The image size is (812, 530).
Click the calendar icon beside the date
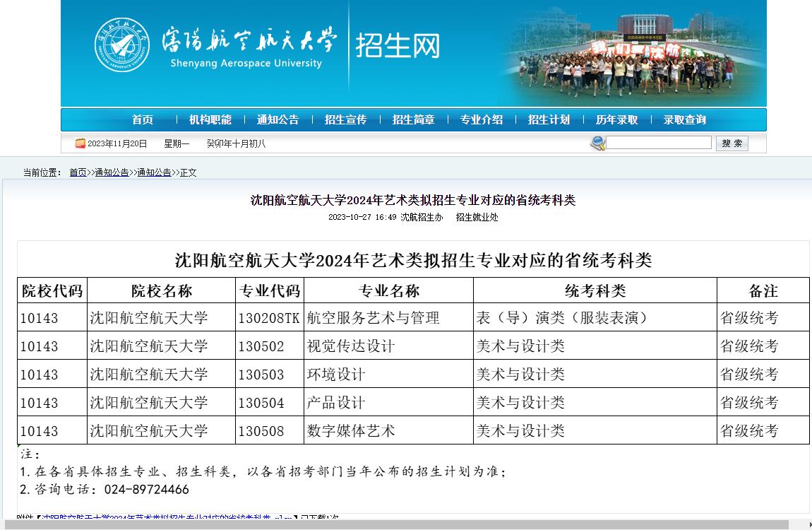click(80, 143)
